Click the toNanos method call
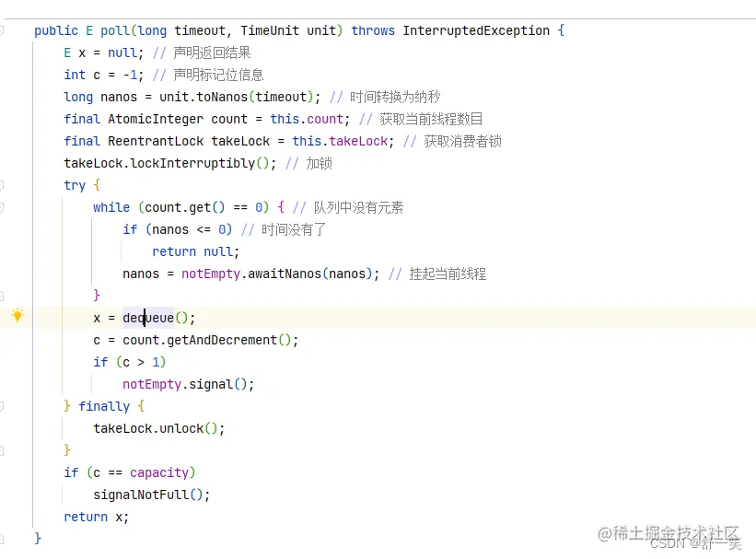756x559 pixels. coord(222,97)
